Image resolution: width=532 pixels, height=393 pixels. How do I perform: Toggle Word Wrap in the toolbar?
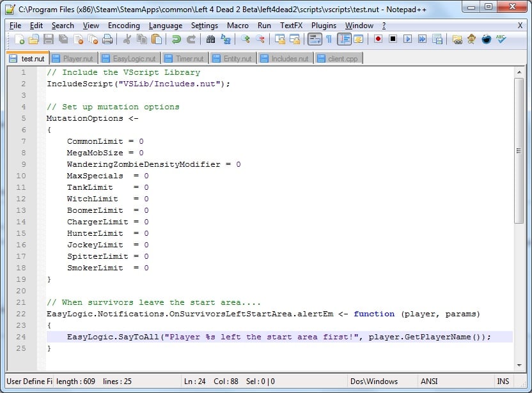(x=315, y=40)
